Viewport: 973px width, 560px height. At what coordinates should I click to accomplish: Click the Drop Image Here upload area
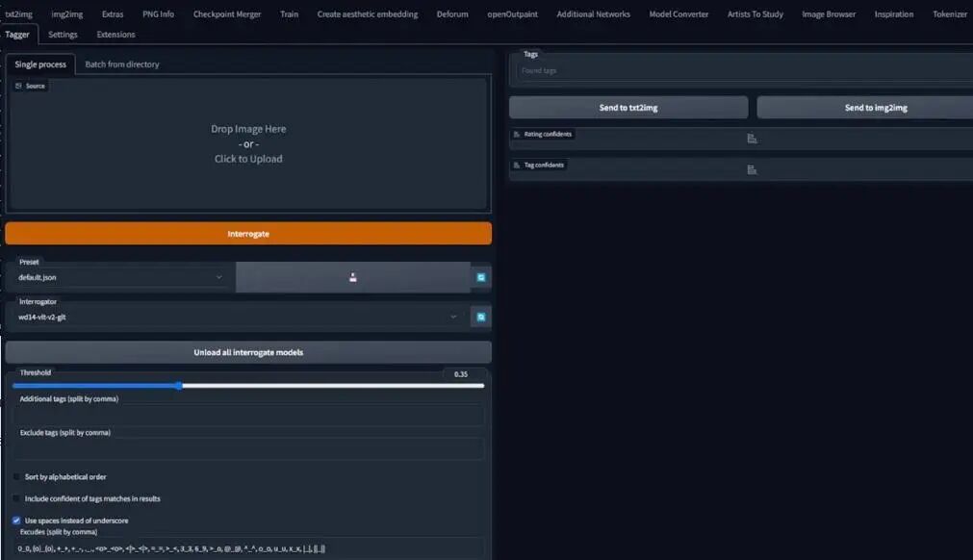[x=248, y=144]
